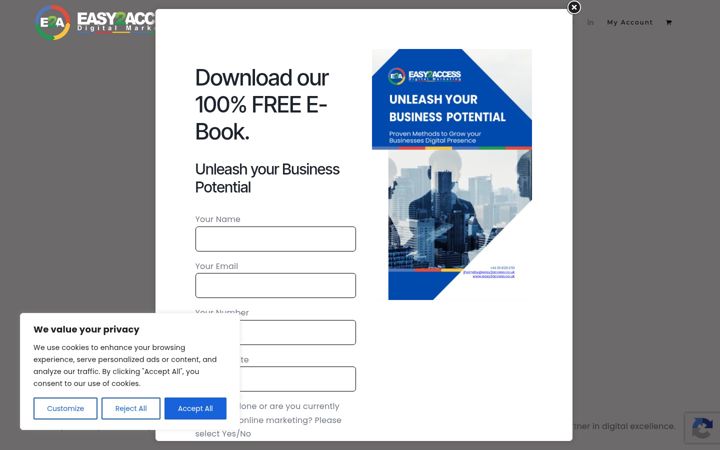The height and width of the screenshot is (450, 720).
Task: Click the 'We value your privacy' title
Action: [86, 329]
